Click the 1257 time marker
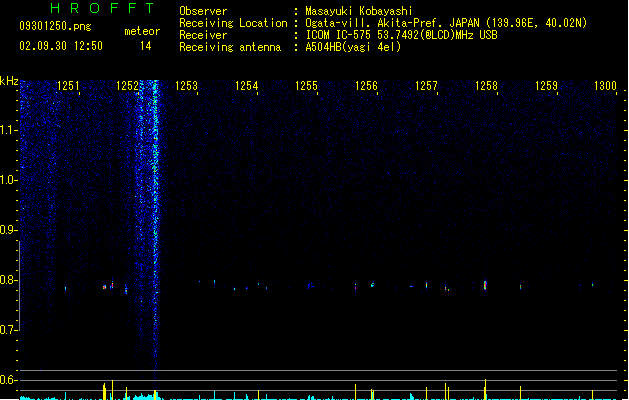This screenshot has height=400, width=629. click(x=426, y=86)
